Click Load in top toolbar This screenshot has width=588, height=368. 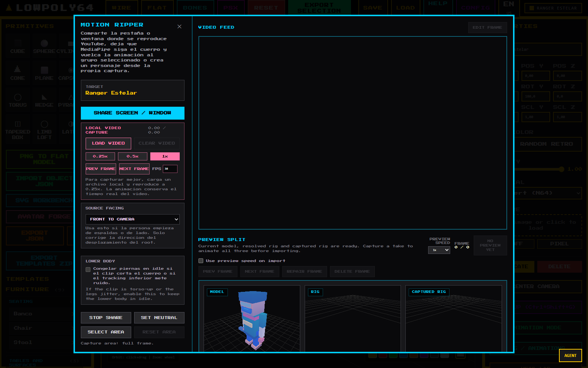[x=405, y=8]
